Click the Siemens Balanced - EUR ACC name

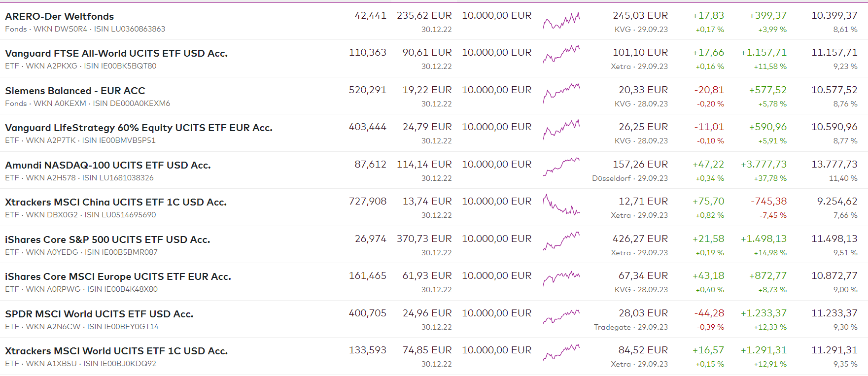(x=75, y=91)
